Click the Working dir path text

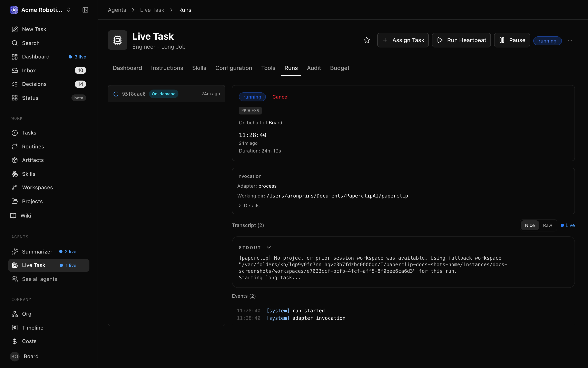pyautogui.click(x=337, y=196)
